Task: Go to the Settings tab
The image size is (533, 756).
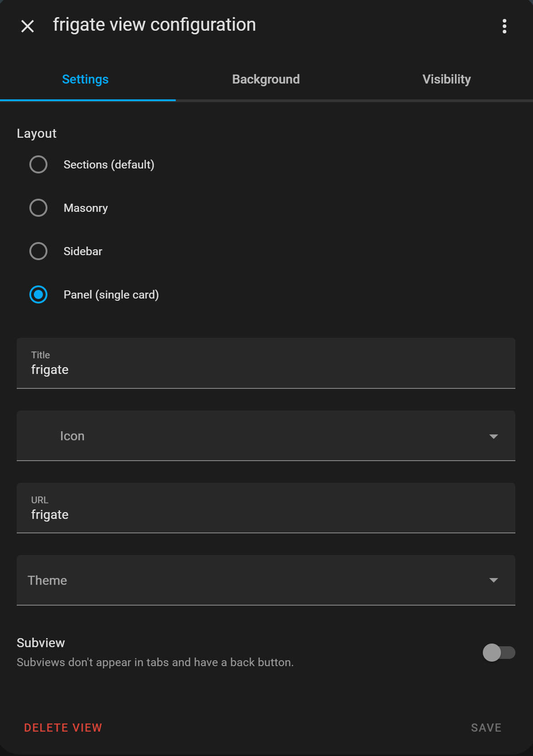Action: pos(85,79)
